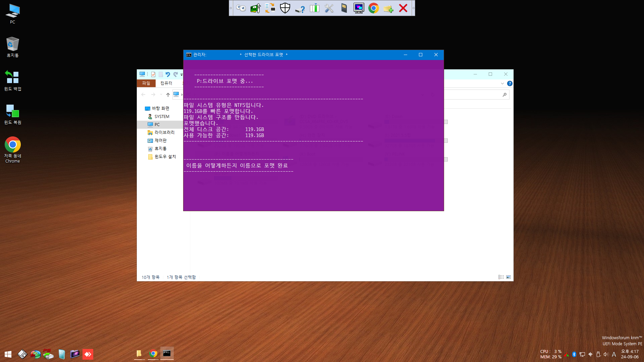Switch Explorer to details view
Image resolution: width=644 pixels, height=362 pixels.
click(x=501, y=277)
